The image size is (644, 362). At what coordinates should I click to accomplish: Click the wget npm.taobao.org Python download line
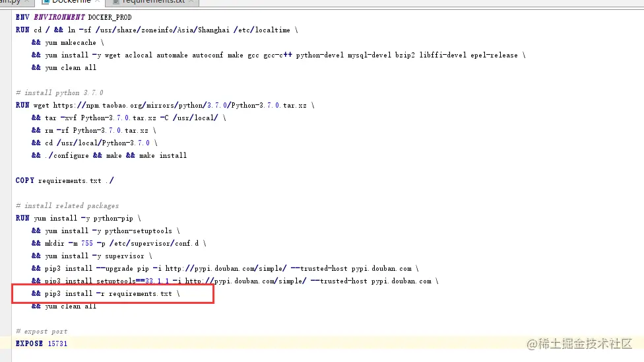[x=165, y=105]
